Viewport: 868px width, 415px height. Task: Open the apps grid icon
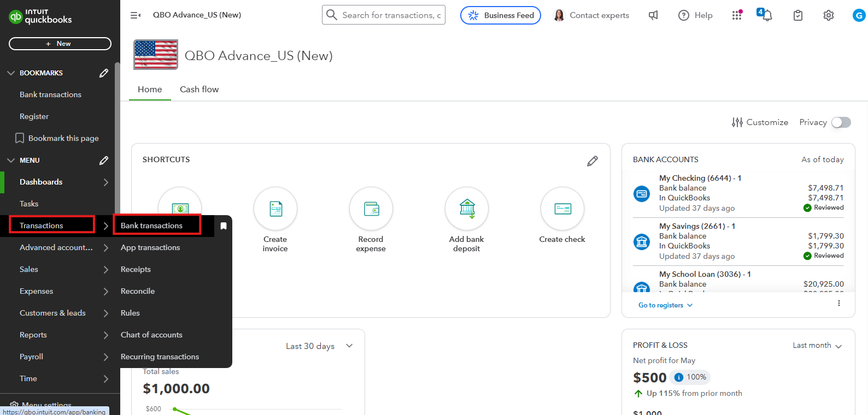click(737, 15)
